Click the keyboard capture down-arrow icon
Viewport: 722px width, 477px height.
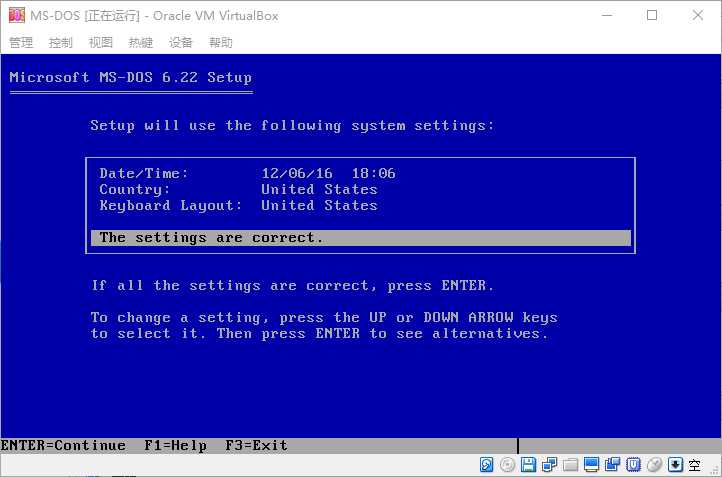(675, 465)
